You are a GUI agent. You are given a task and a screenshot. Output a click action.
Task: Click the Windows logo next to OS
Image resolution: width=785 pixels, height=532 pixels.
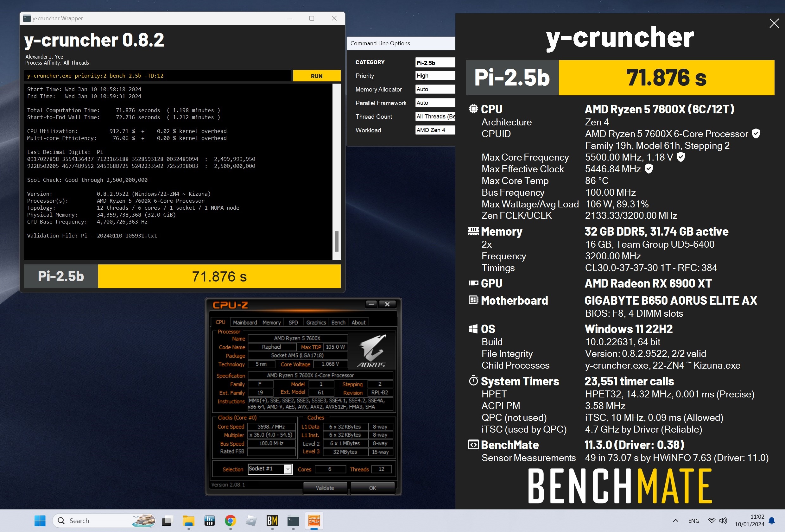[x=473, y=329]
